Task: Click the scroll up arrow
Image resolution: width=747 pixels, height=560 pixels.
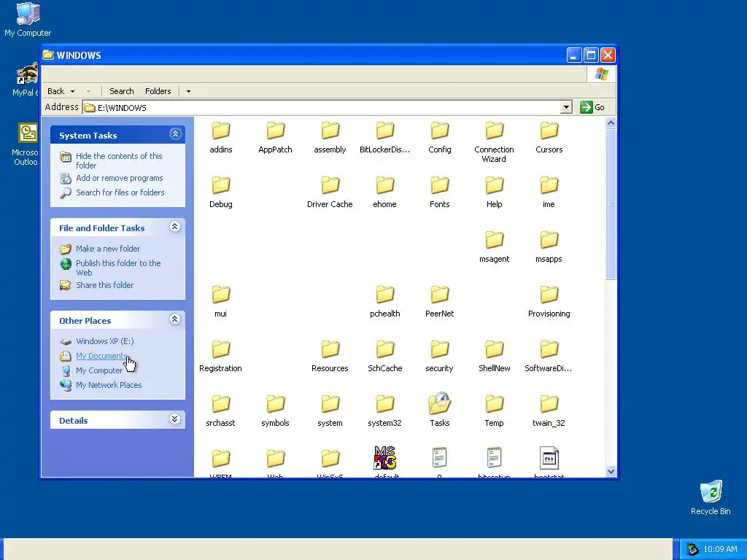Action: (611, 122)
